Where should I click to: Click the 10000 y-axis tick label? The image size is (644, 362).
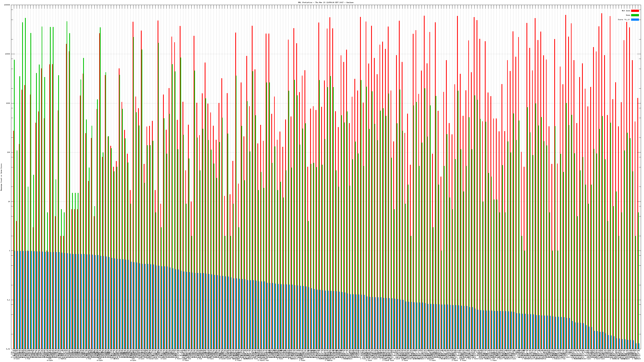pyautogui.click(x=7, y=54)
